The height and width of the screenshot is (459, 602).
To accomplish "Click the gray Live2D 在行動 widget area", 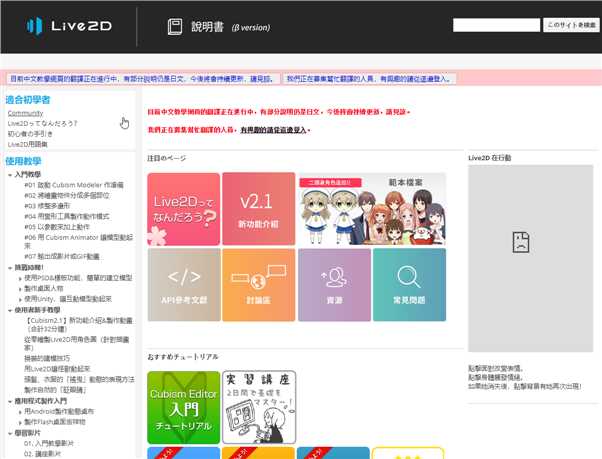I will click(531, 258).
